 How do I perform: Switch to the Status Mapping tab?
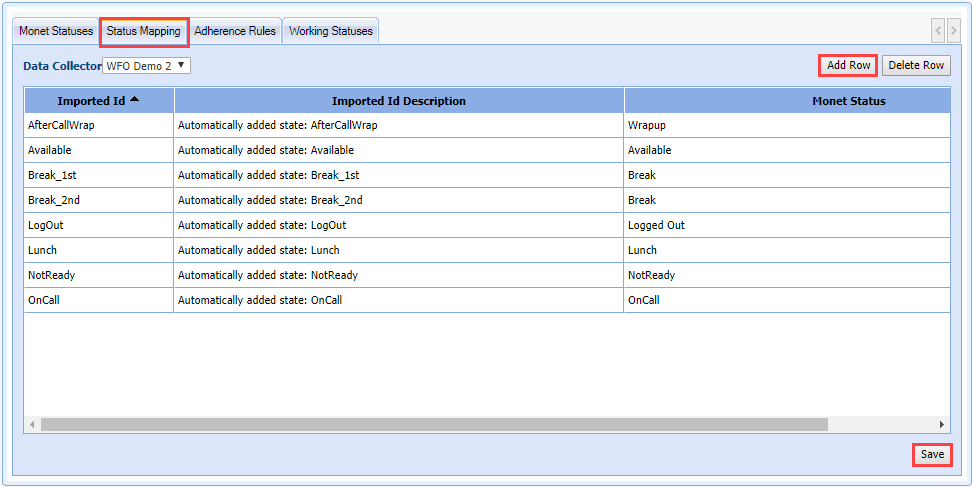(144, 31)
